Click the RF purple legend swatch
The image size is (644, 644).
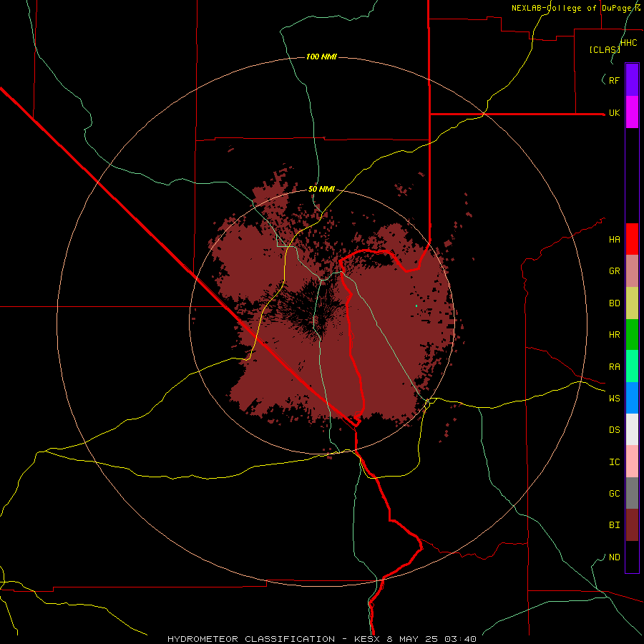[632, 79]
